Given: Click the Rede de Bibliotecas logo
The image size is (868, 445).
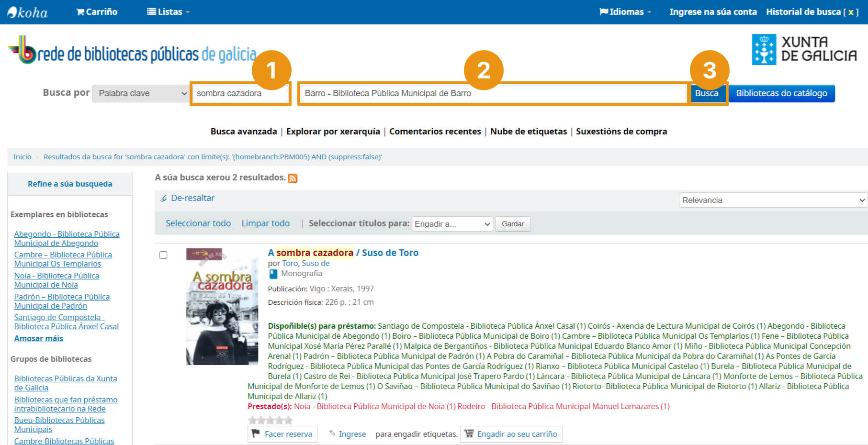Looking at the screenshot, I should [x=132, y=51].
